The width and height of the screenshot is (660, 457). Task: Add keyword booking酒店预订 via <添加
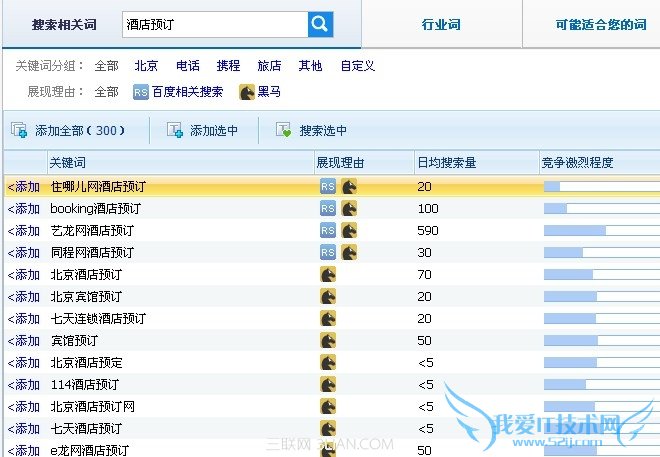[24, 208]
